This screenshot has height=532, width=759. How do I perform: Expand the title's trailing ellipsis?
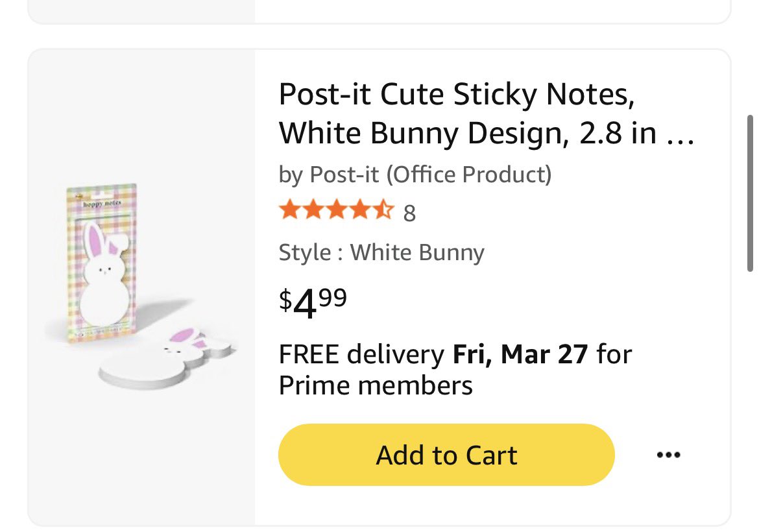[681, 134]
